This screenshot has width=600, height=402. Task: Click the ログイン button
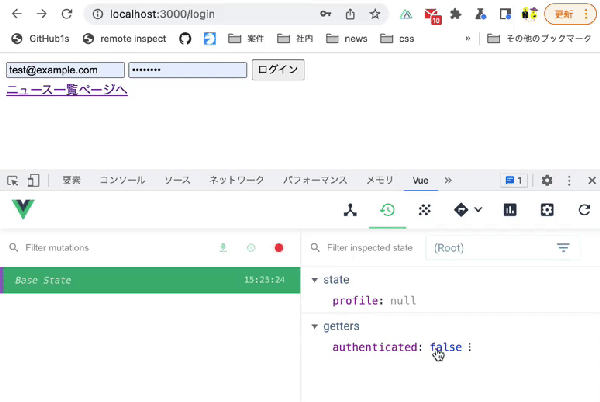[x=278, y=70]
